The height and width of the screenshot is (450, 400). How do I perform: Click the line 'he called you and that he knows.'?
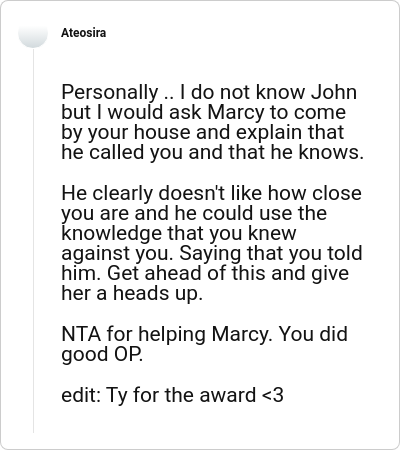[212, 152]
